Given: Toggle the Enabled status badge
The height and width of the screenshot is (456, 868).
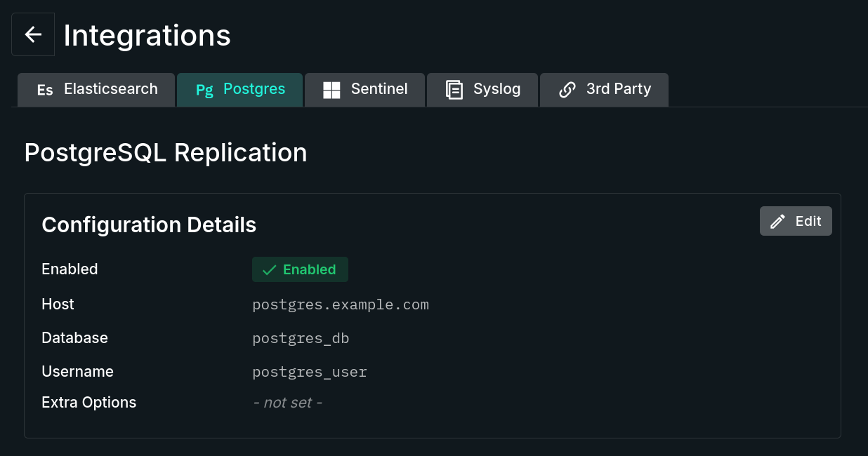Looking at the screenshot, I should point(300,269).
